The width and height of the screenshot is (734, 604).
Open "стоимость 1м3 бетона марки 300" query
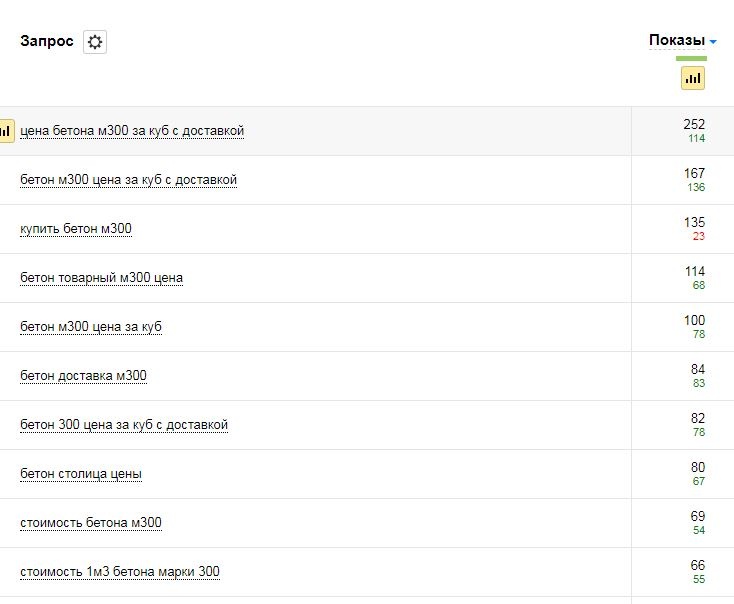click(x=120, y=572)
